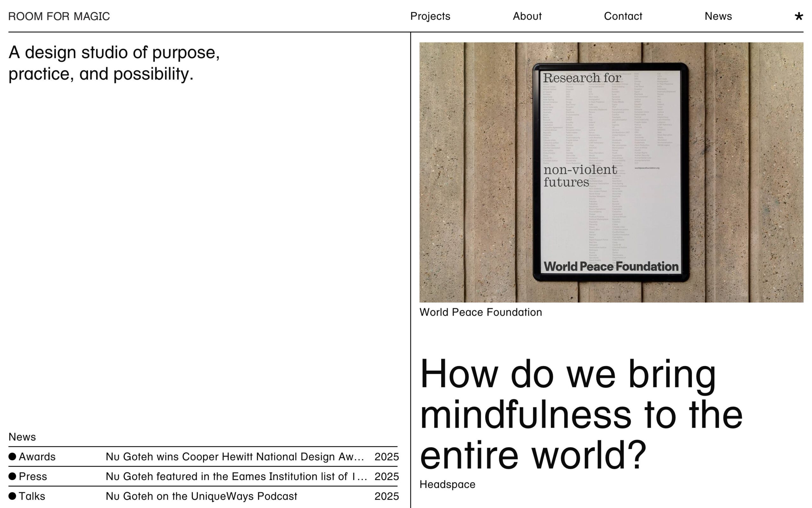Click the News section heading on the left
This screenshot has height=508, width=812.
point(22,437)
